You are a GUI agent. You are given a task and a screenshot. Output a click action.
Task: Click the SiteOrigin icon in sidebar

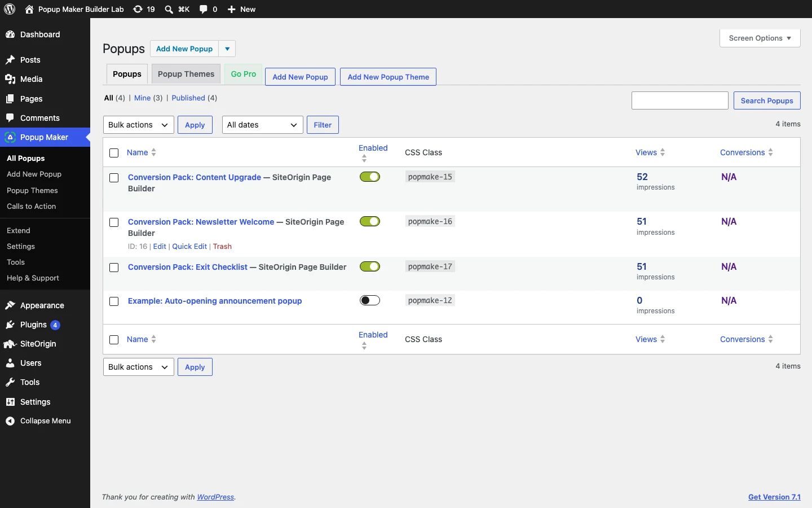(10, 344)
